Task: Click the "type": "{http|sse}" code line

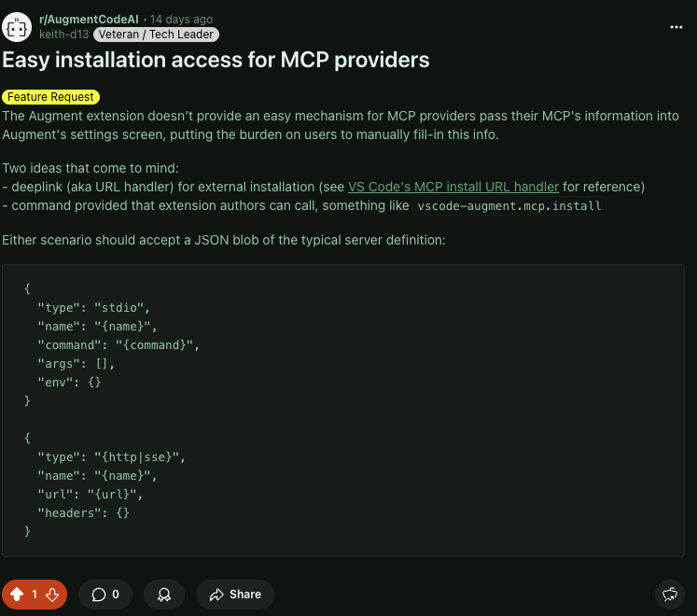Action: tap(111, 457)
